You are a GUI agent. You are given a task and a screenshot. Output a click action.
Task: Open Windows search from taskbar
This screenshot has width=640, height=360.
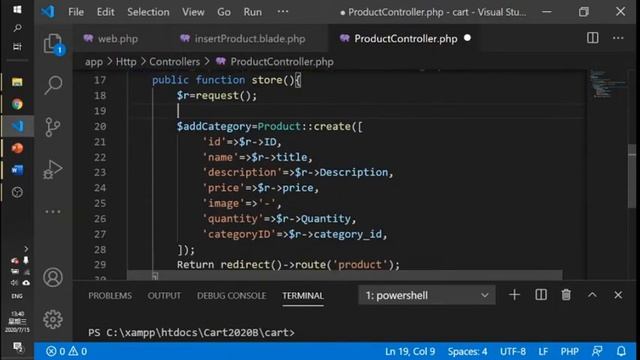(x=17, y=28)
